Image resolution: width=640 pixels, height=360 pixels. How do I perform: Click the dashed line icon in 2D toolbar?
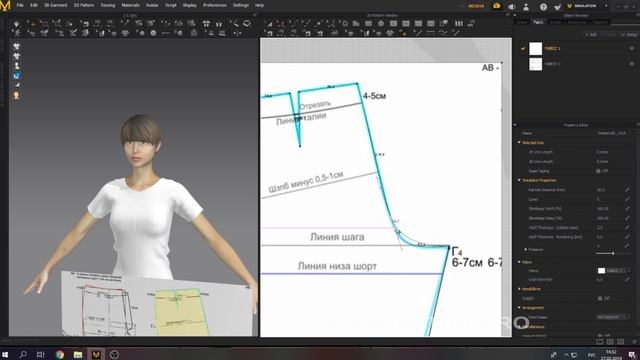point(431,33)
